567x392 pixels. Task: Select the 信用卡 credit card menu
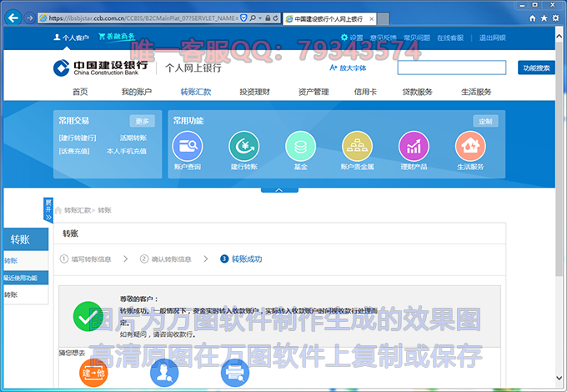364,92
